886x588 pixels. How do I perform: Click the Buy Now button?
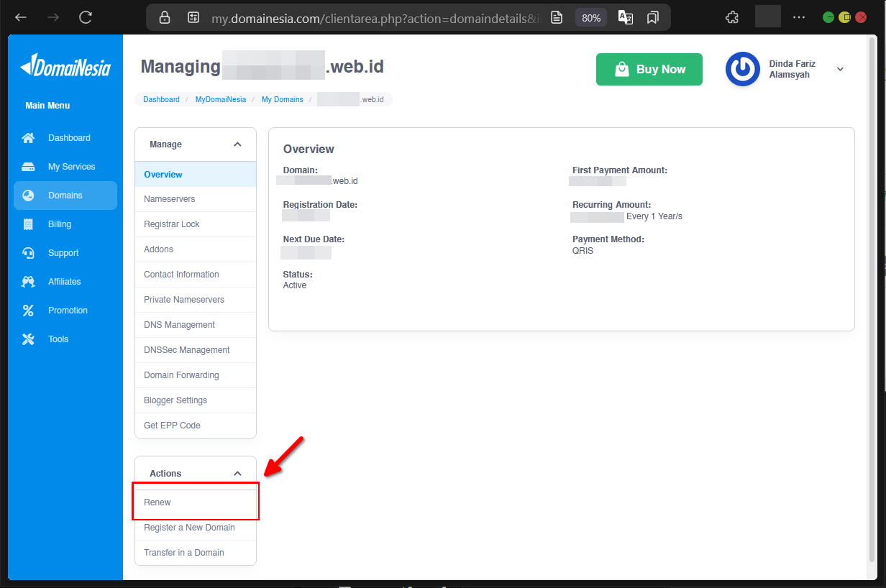(649, 70)
